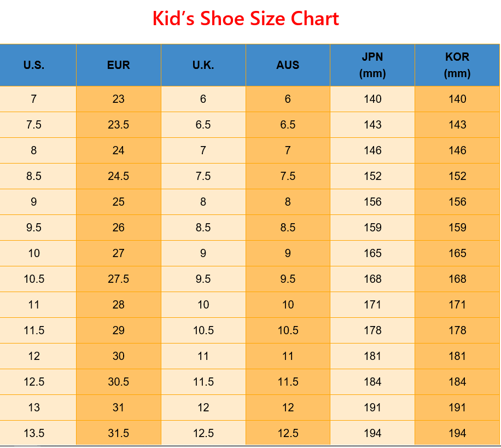This screenshot has height=448, width=501.
Task: Click the EUR size 23.5 cell
Action: pos(119,125)
